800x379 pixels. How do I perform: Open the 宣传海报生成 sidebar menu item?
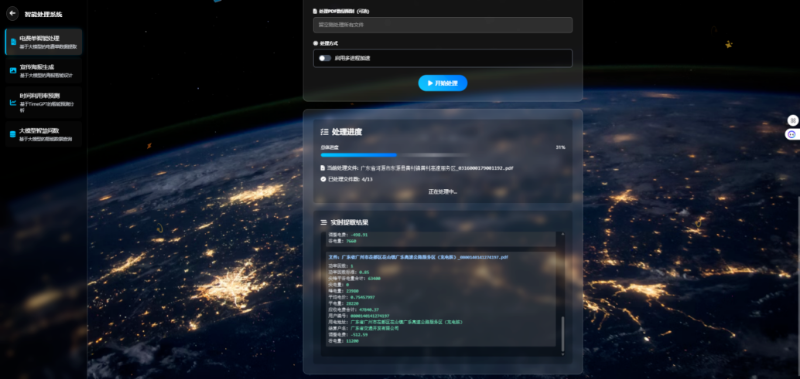point(43,71)
